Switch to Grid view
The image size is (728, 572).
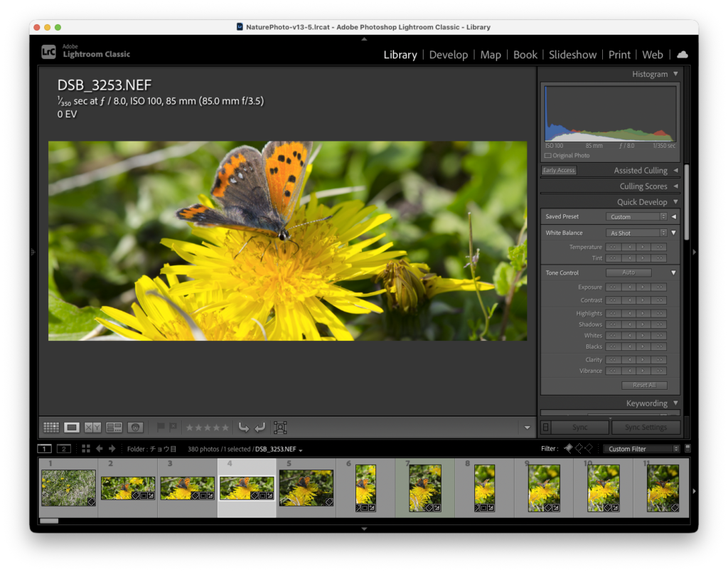coord(50,428)
